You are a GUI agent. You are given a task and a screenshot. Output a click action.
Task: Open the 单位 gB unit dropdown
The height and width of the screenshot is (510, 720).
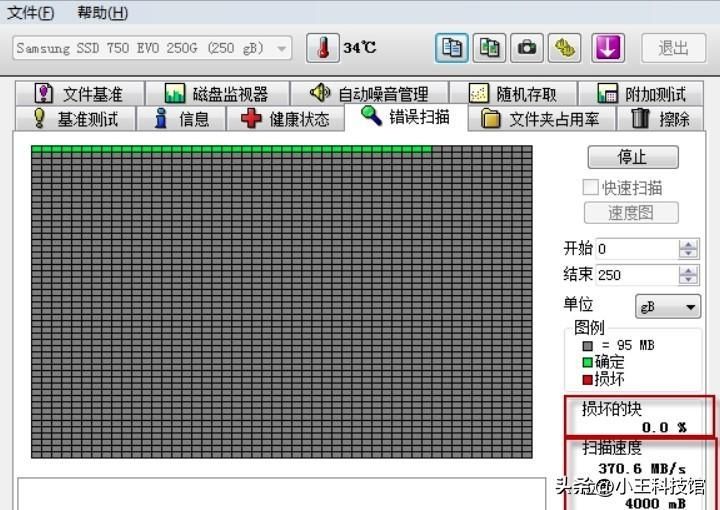pyautogui.click(x=668, y=307)
